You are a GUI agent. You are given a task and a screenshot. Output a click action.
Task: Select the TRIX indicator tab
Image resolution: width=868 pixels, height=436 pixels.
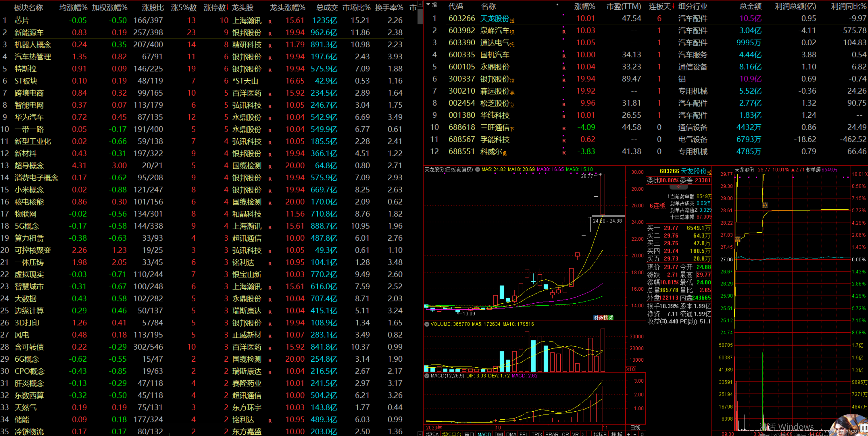pos(537,434)
